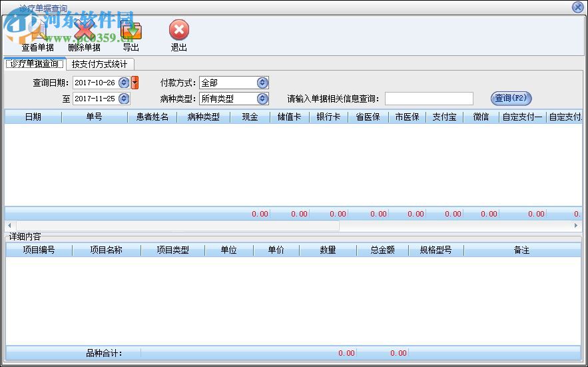Export data via 导出 icon
Screen dimensions: 588x367
point(131,36)
